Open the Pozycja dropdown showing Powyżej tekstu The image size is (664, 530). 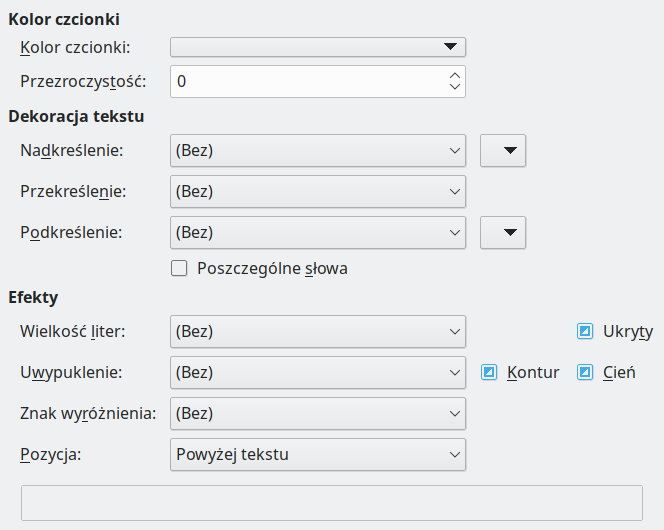click(x=318, y=454)
